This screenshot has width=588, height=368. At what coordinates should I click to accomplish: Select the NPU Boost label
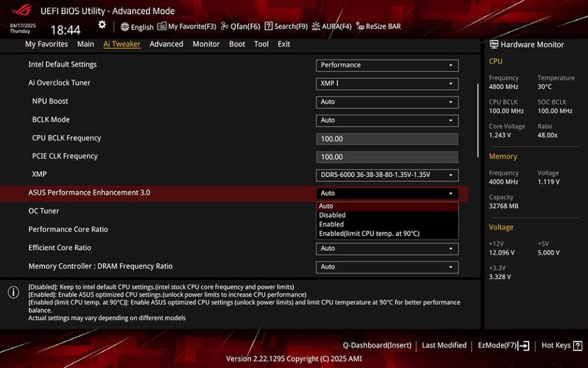click(50, 101)
